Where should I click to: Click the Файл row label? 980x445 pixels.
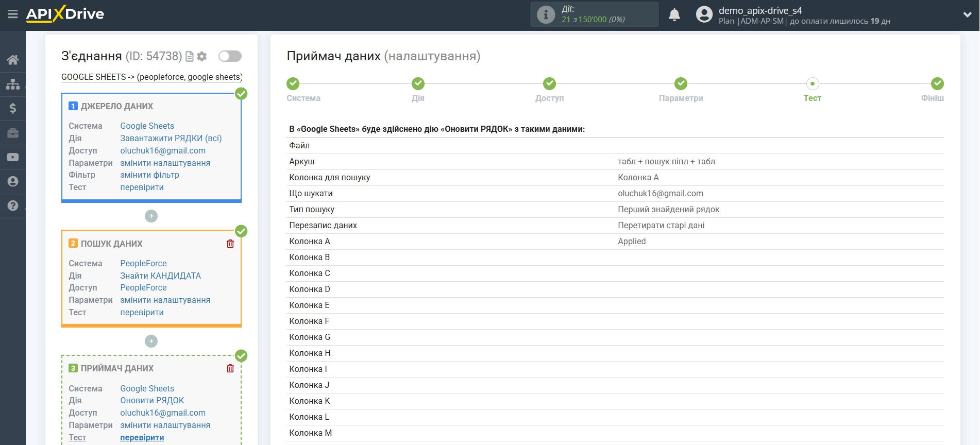tap(299, 145)
